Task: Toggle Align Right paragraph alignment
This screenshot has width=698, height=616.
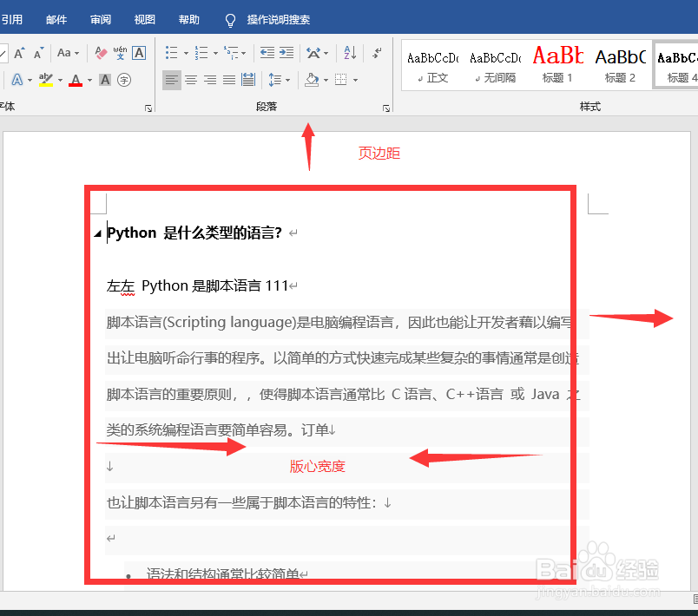Action: (x=210, y=80)
